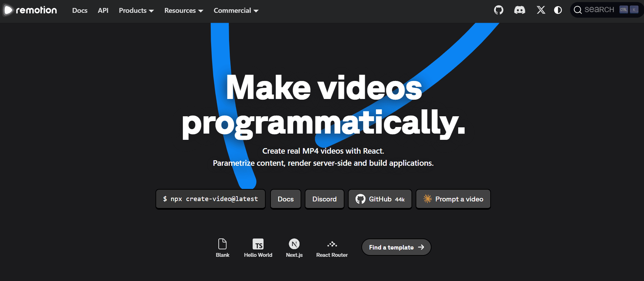Screen dimensions: 644x281
Task: Click the Remotion logo in navbar
Action: point(30,10)
